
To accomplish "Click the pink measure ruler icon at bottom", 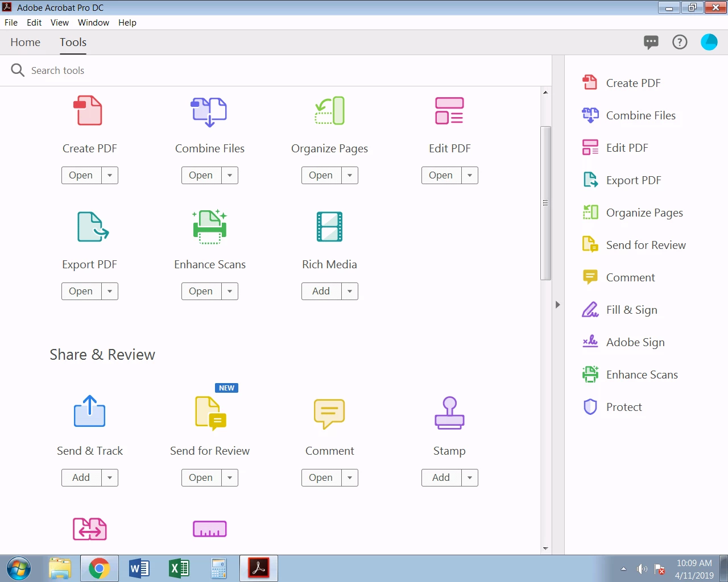I will (210, 529).
